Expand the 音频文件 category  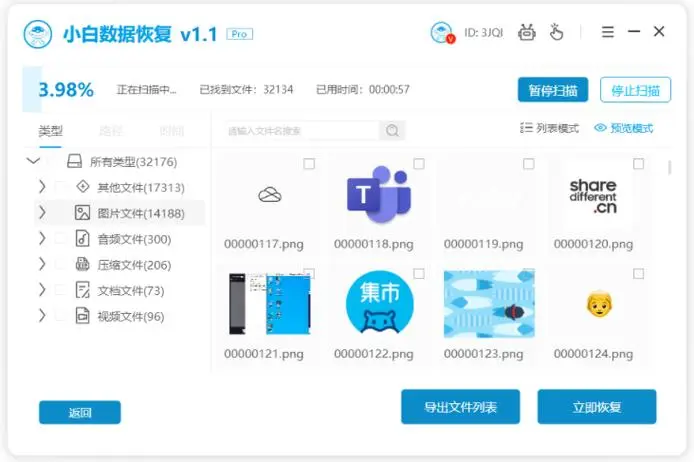click(x=42, y=239)
